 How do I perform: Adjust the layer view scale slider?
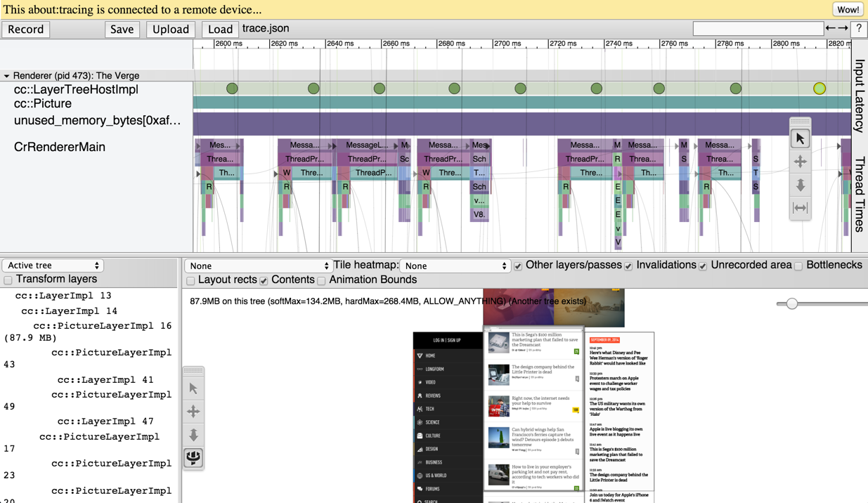pyautogui.click(x=792, y=303)
